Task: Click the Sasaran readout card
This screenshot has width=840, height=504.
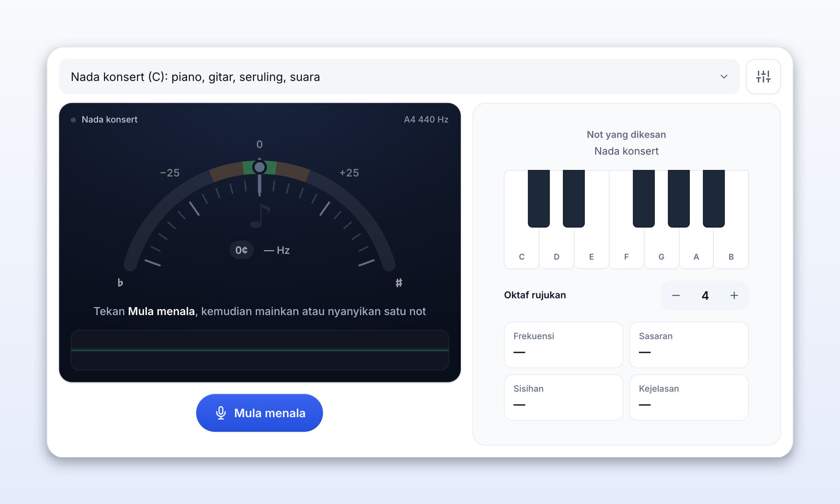Action: coord(689,345)
